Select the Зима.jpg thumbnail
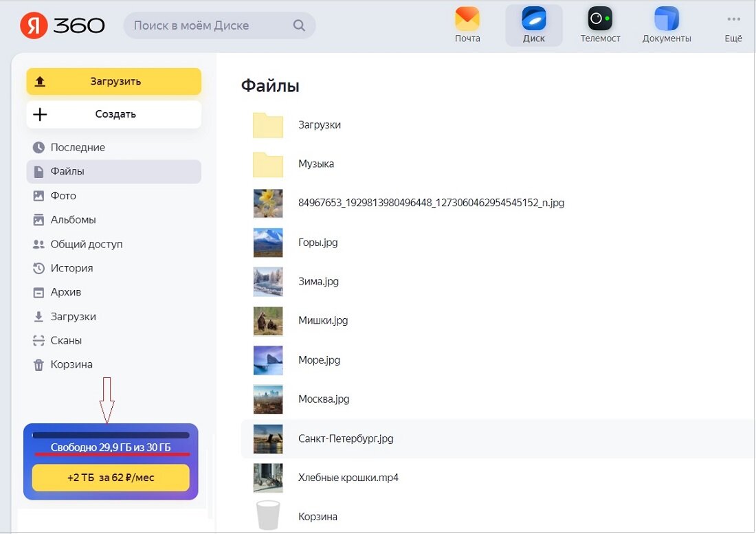The height and width of the screenshot is (534, 756). [x=268, y=282]
